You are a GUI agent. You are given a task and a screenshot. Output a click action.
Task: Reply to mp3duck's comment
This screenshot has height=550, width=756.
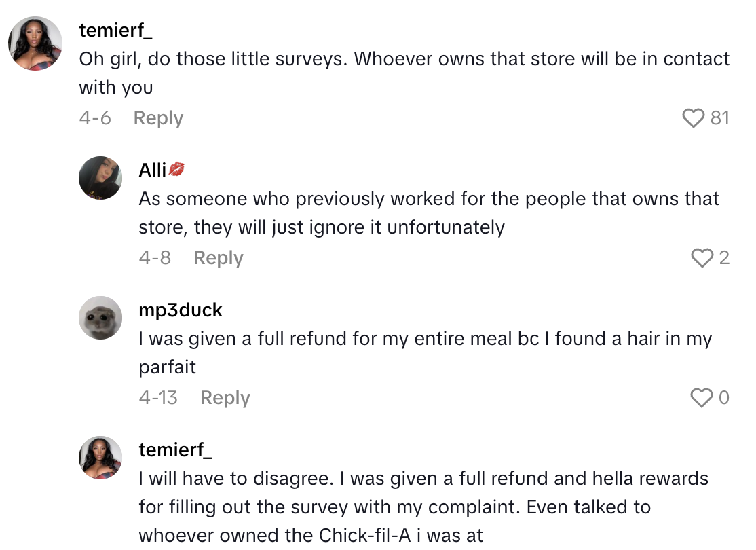225,398
